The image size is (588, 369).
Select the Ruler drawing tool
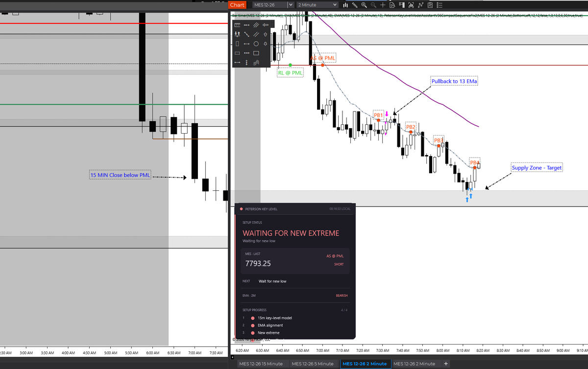click(x=237, y=24)
